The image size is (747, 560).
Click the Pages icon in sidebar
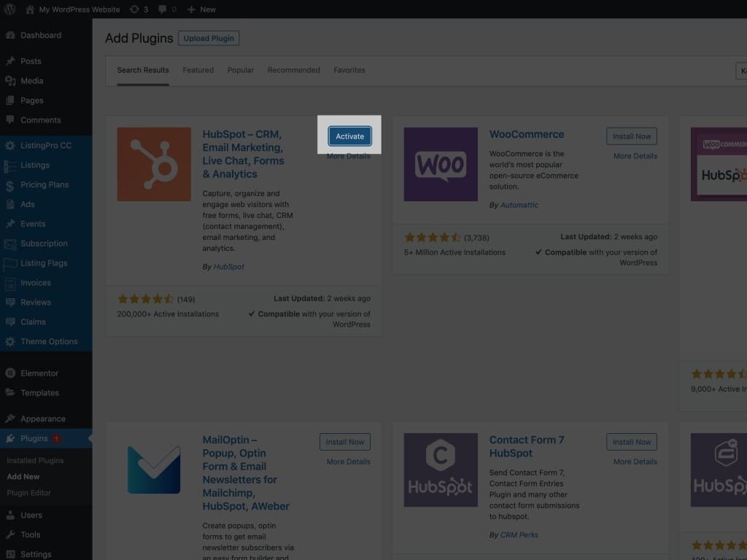click(x=10, y=101)
